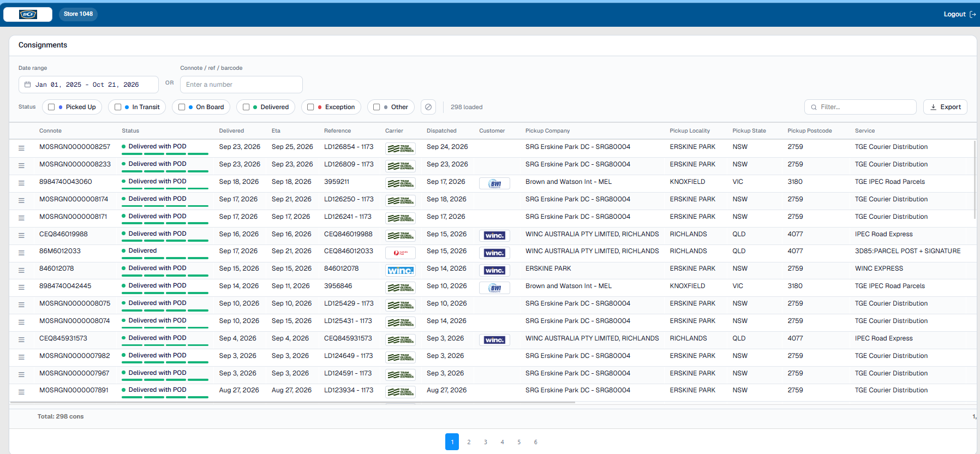
Task: Open row menu for CEQ845931573
Action: pyautogui.click(x=21, y=339)
